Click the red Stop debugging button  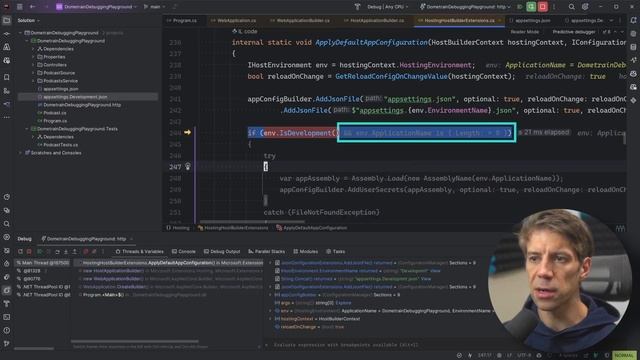pos(542,7)
